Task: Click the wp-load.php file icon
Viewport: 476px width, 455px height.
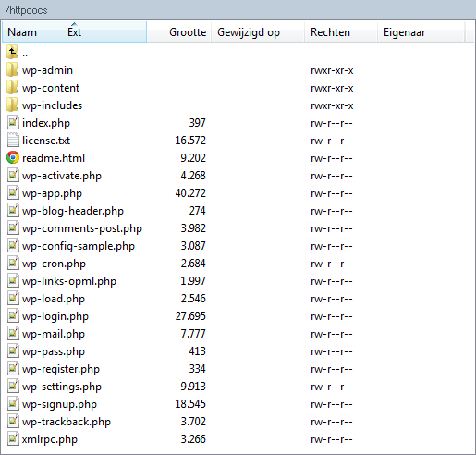Action: [13, 299]
